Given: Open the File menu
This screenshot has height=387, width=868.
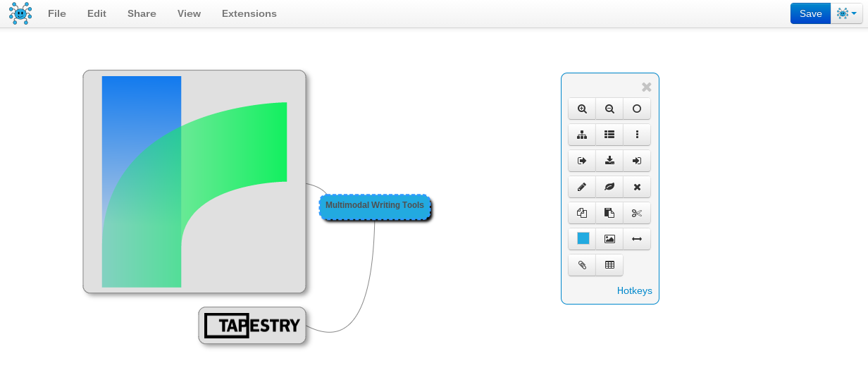Looking at the screenshot, I should (x=57, y=13).
